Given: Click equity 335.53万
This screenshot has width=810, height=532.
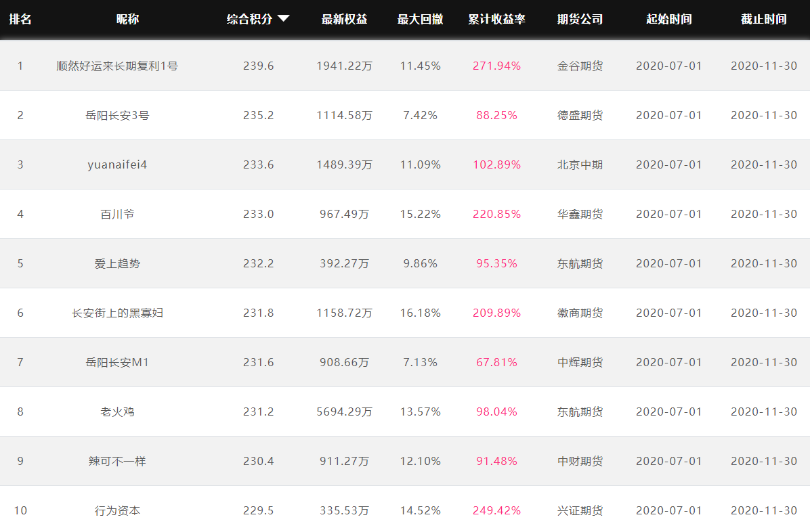Looking at the screenshot, I should pos(344,510).
